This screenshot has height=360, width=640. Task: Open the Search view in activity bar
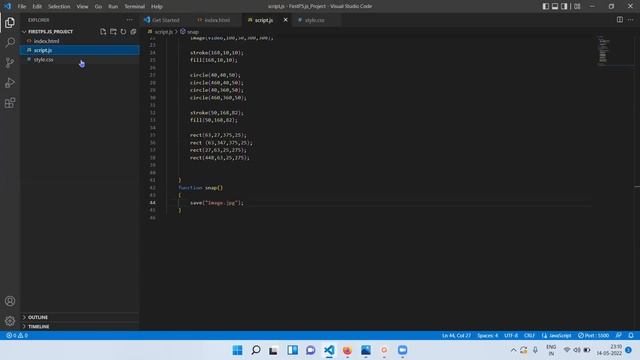coord(10,42)
